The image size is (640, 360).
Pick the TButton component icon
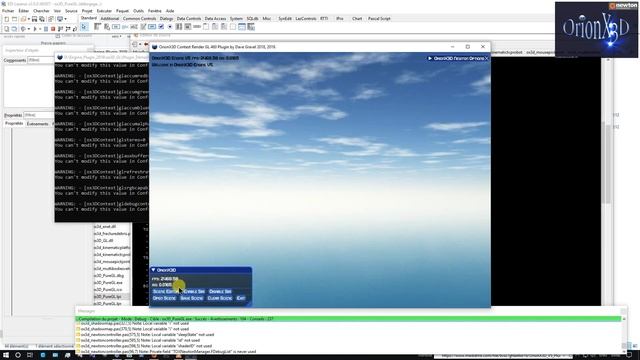(x=116, y=27)
